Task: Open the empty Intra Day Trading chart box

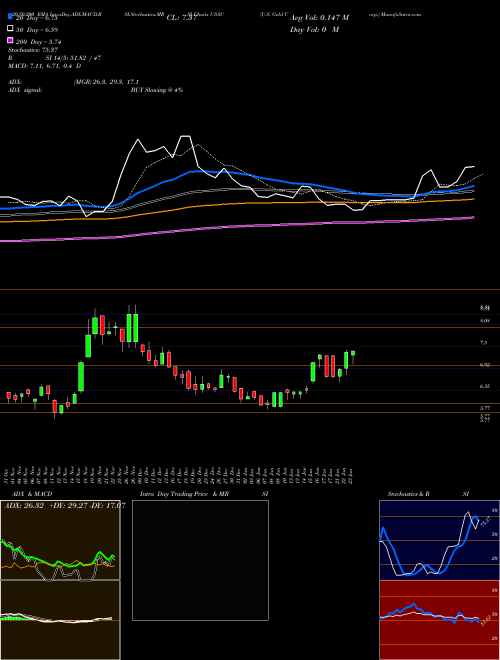Action: point(200,560)
